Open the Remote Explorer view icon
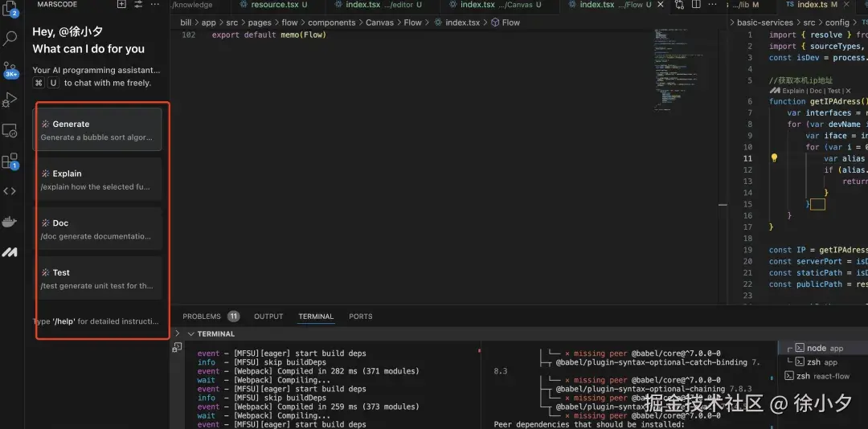This screenshot has height=429, width=868. 10,131
